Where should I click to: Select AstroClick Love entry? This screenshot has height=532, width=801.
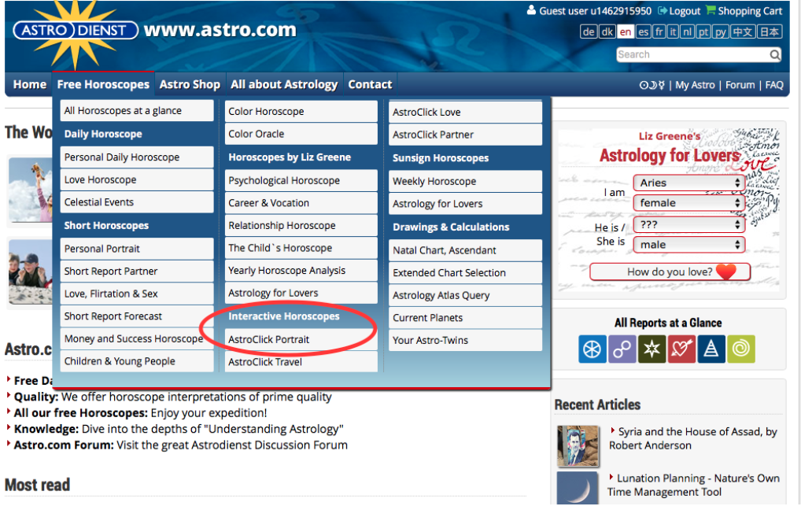465,112
